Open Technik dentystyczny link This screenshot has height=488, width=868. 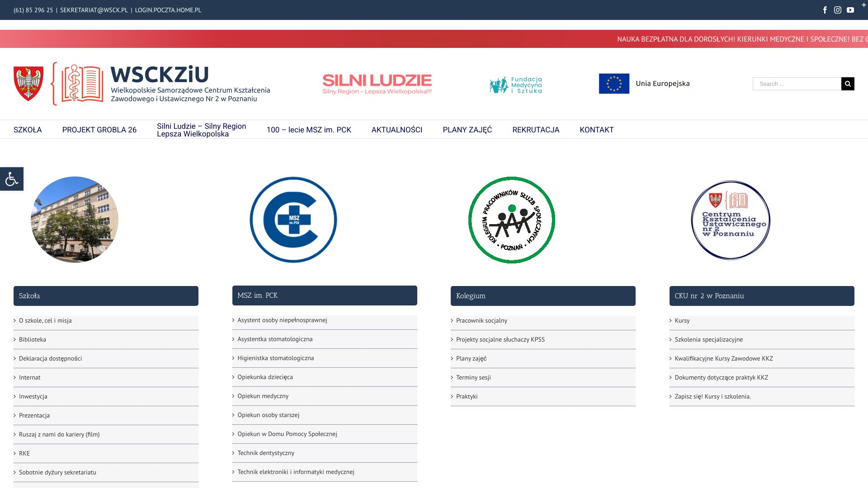(266, 453)
